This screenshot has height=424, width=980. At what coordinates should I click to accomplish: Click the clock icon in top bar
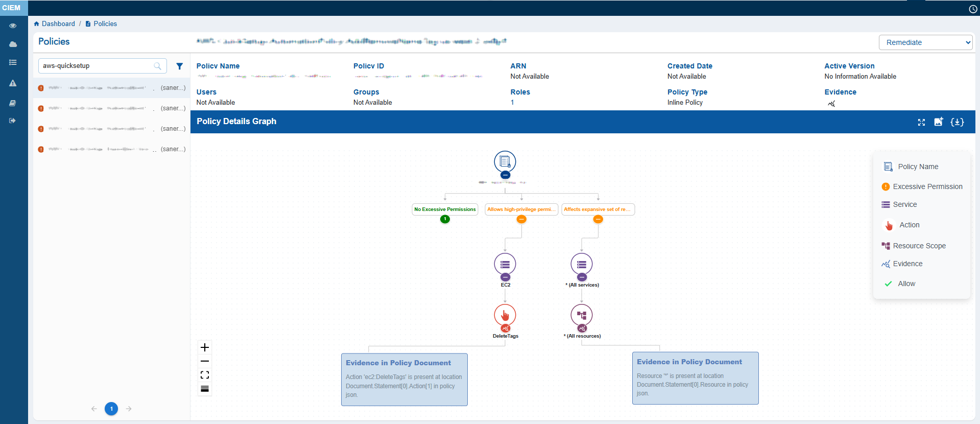click(x=973, y=9)
